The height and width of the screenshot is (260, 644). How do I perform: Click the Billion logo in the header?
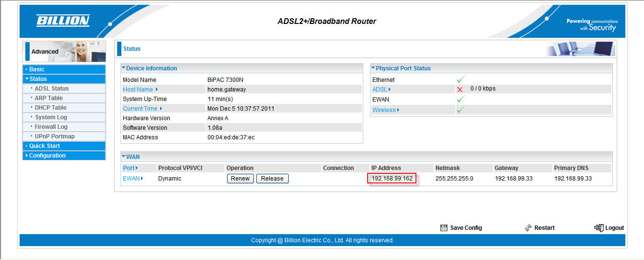(x=63, y=21)
